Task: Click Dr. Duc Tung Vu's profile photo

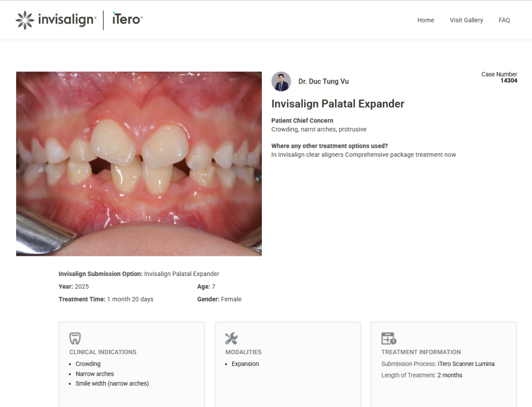Action: 281,82
